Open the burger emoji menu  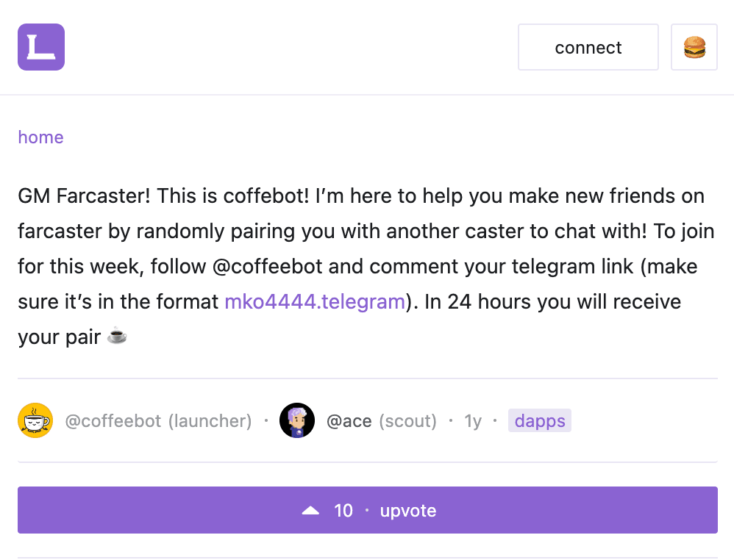[x=694, y=48]
